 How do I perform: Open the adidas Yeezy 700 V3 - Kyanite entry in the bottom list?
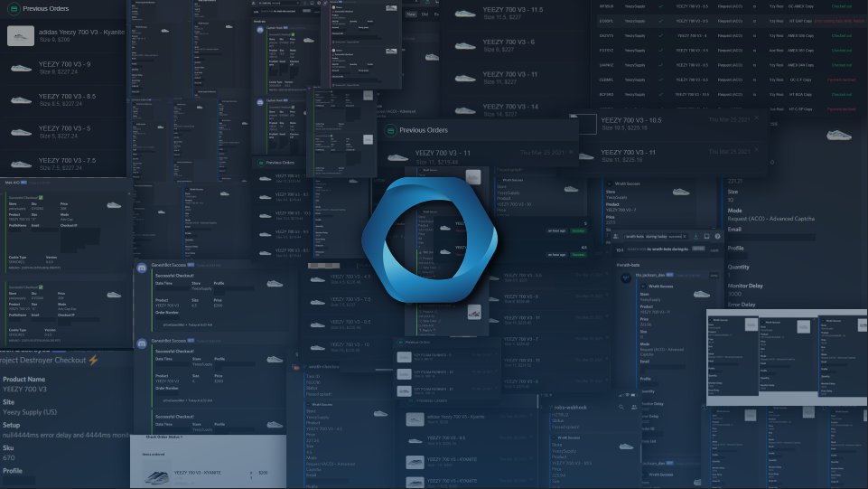pyautogui.click(x=455, y=417)
